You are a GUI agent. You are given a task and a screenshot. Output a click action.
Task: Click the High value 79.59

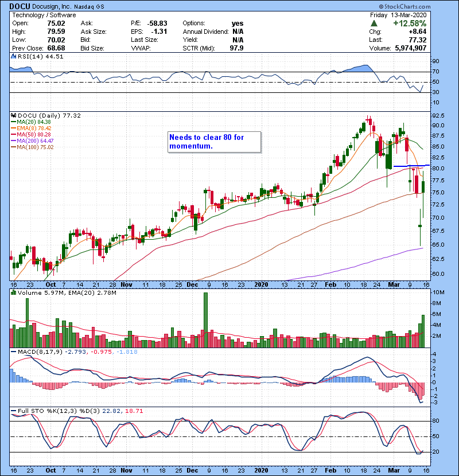[x=56, y=32]
